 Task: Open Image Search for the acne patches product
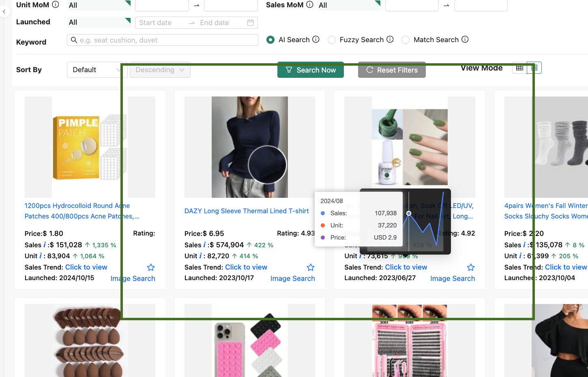coord(133,278)
